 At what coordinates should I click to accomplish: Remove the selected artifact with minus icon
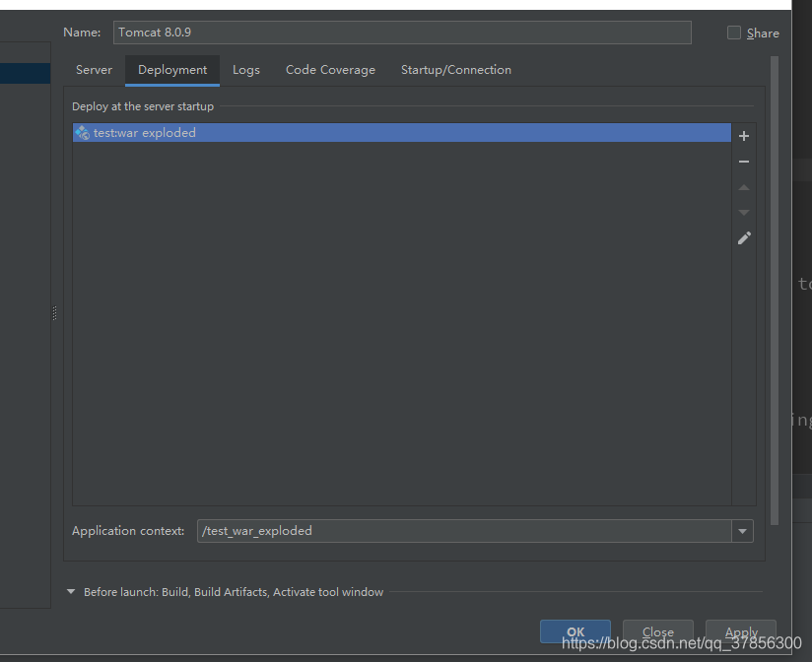(744, 162)
